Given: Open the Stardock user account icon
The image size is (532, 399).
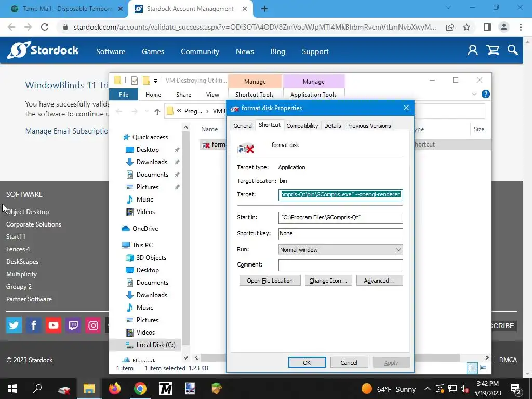Looking at the screenshot, I should click(x=473, y=50).
